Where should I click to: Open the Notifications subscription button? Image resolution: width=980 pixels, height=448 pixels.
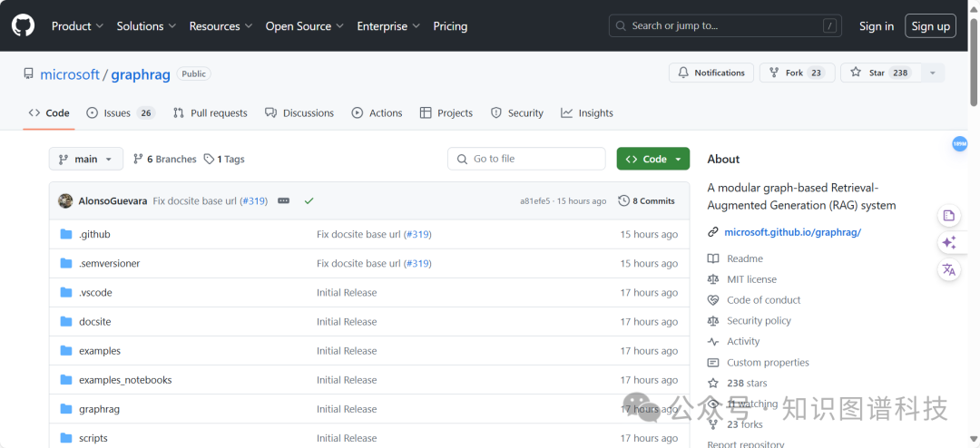(711, 73)
